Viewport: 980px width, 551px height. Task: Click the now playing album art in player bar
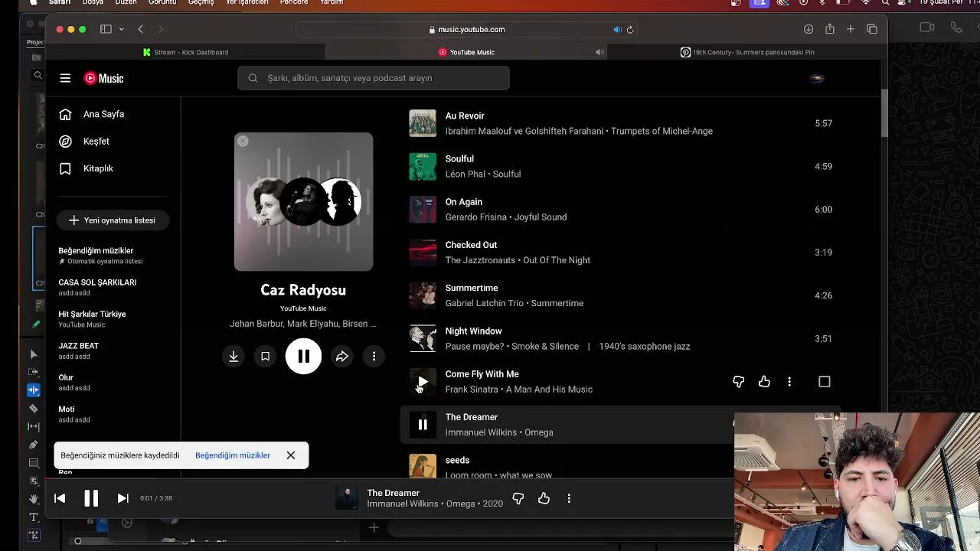click(x=346, y=498)
